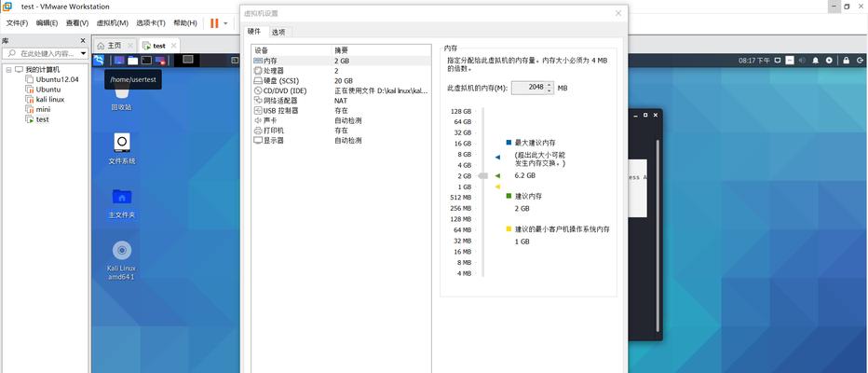Select the USB 控制器 device row
This screenshot has height=373, width=868.
[341, 111]
